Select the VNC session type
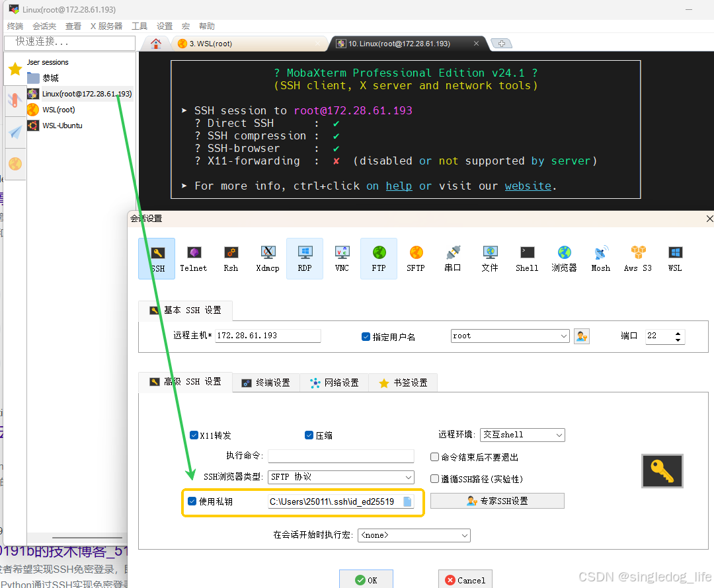Screen dimensions: 714x588 click(x=342, y=258)
